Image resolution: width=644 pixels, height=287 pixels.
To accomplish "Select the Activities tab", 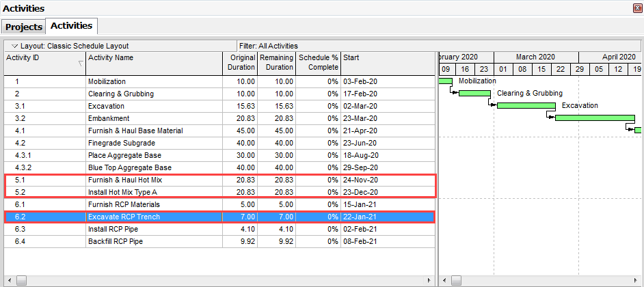I will coord(72,26).
